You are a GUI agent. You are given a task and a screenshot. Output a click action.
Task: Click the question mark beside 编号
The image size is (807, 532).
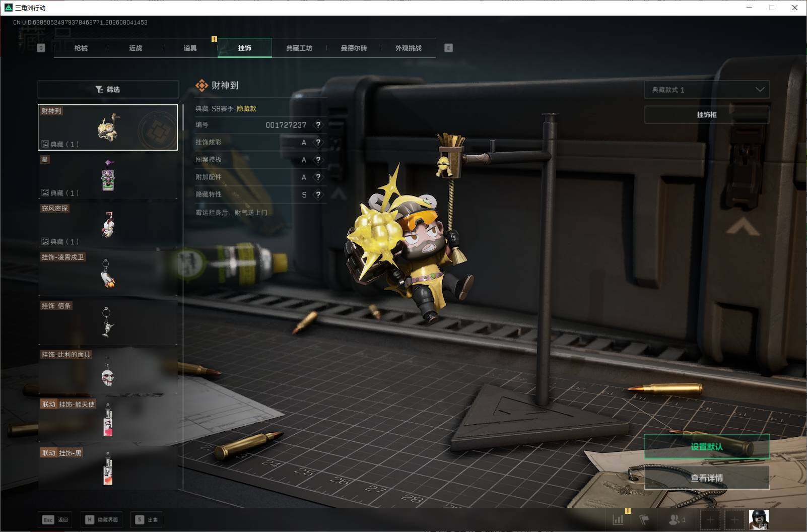(318, 125)
